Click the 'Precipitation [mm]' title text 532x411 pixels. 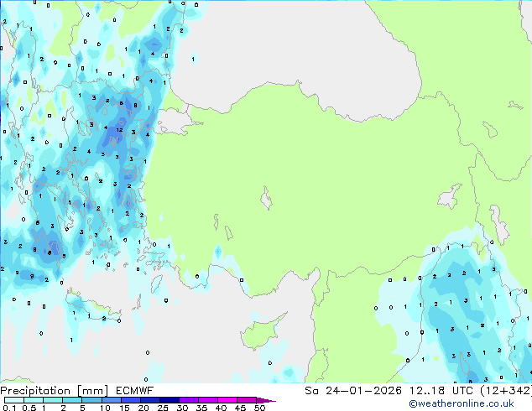55,391
